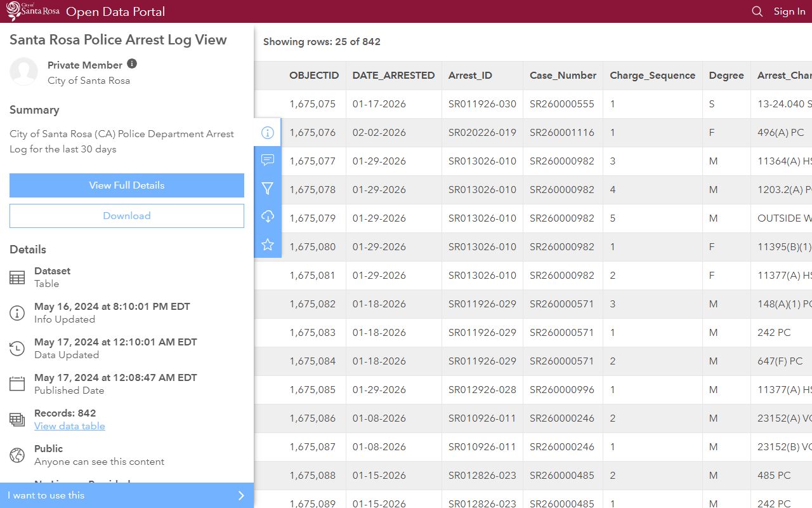Click the Santa Rosa rose logo
This screenshot has width=812, height=508.
(x=33, y=11)
